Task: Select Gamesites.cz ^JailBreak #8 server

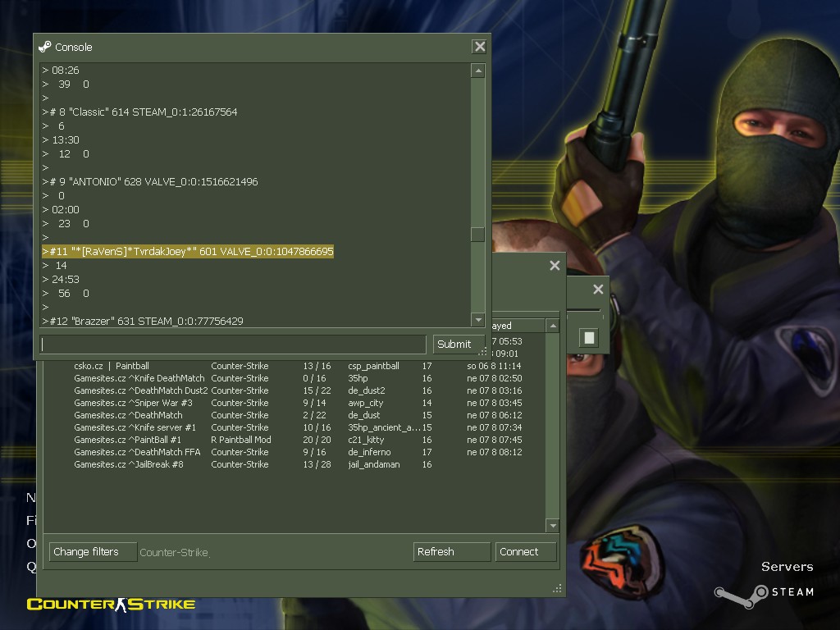Action: pyautogui.click(x=294, y=464)
